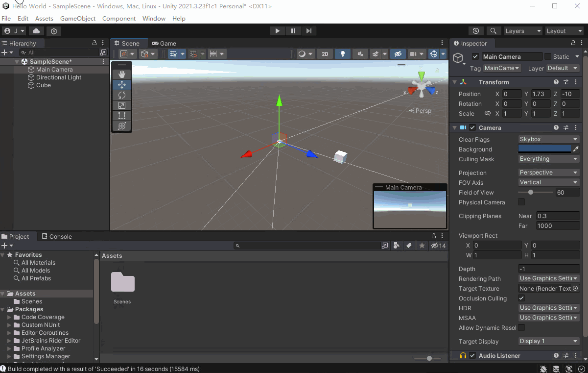The image size is (588, 373).
Task: Open Culling Mask dropdown
Action: pos(549,159)
